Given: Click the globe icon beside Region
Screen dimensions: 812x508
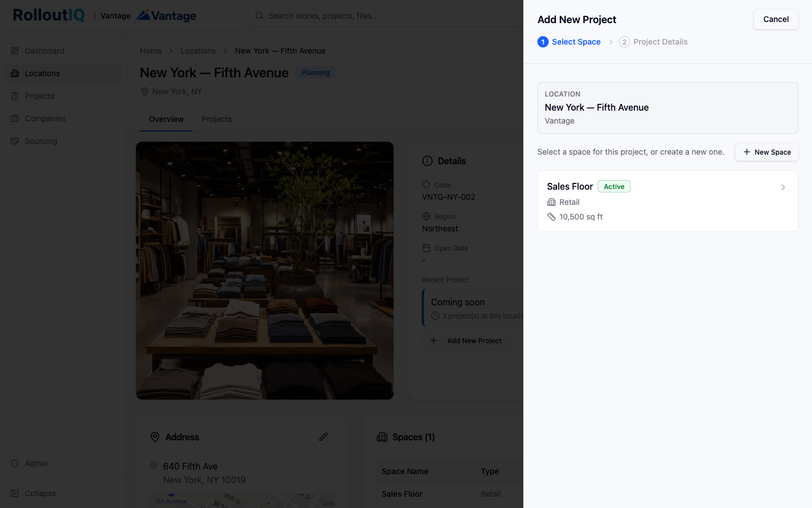Looking at the screenshot, I should coord(426,216).
